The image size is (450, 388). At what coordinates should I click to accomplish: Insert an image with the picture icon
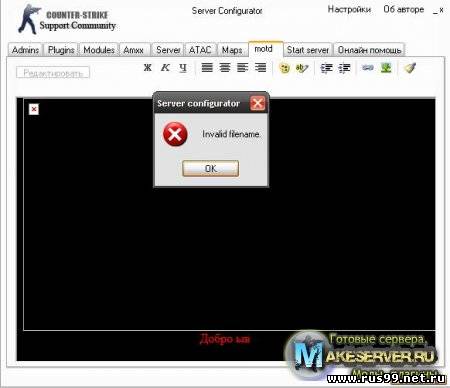pos(386,68)
